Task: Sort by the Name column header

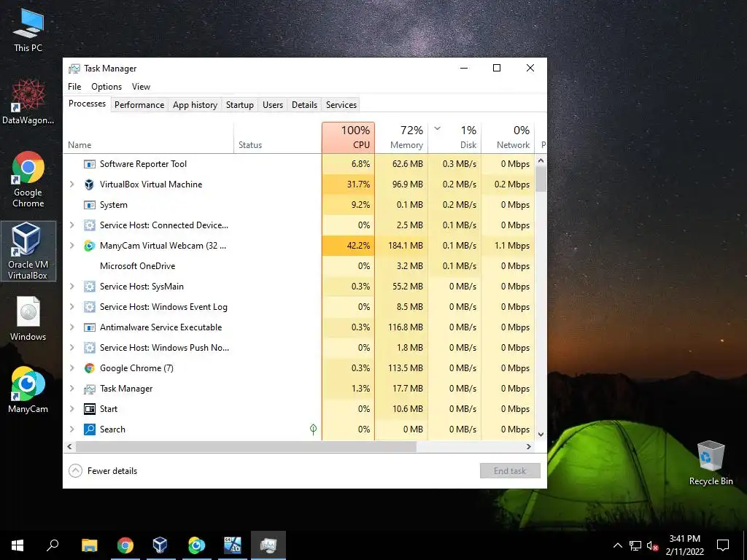Action: (148, 138)
